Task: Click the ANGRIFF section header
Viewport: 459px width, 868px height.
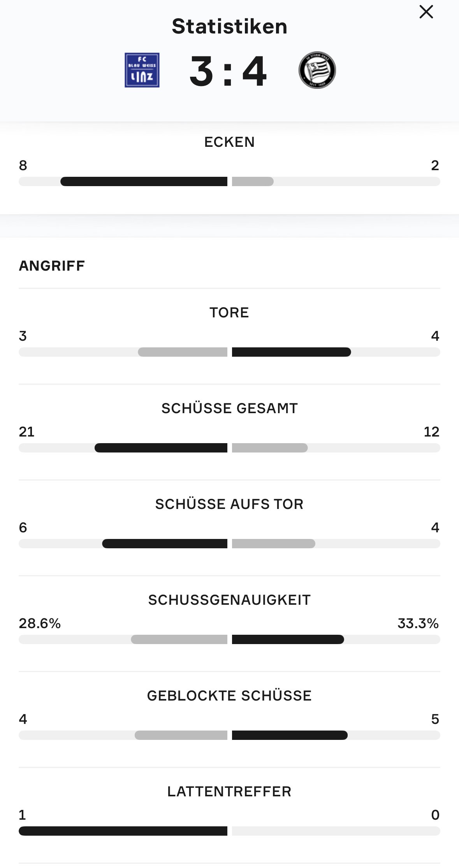Action: point(52,266)
